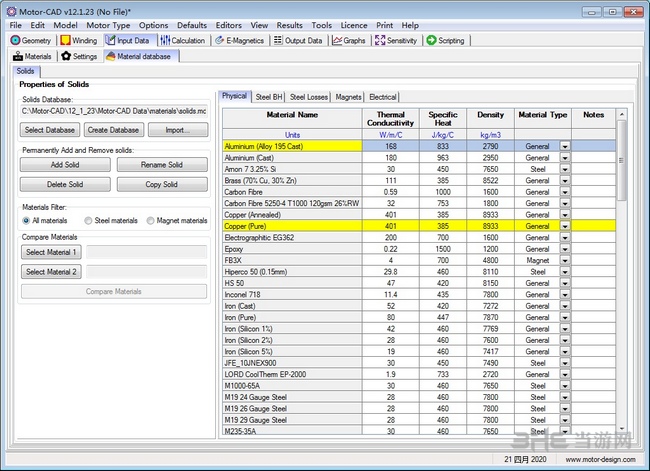This screenshot has height=471, width=650.
Task: Select the Material database sub-tab icon
Action: [111, 56]
